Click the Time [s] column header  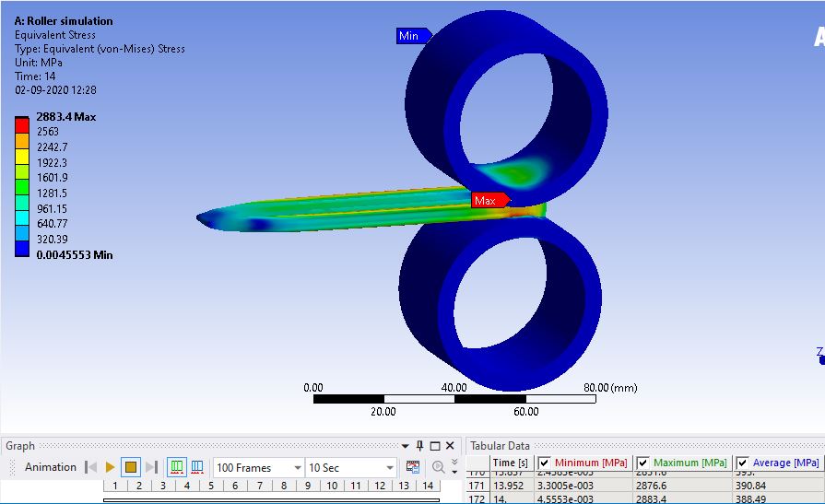[511, 463]
